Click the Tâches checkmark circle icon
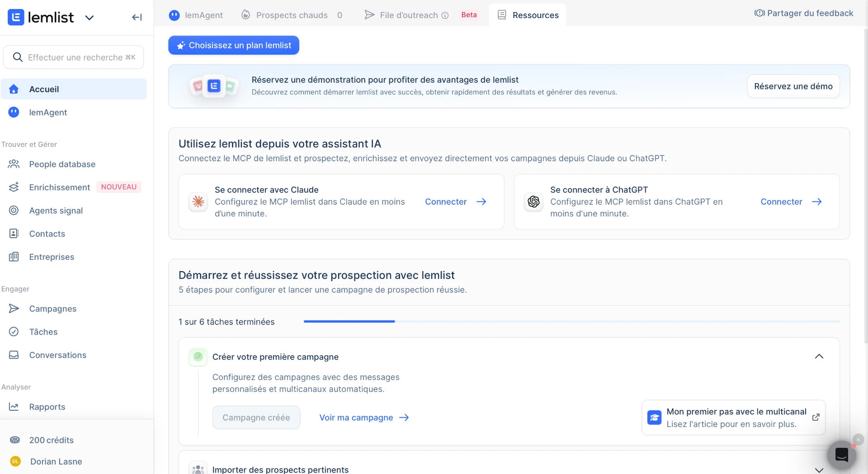The width and height of the screenshot is (868, 474). tap(14, 332)
